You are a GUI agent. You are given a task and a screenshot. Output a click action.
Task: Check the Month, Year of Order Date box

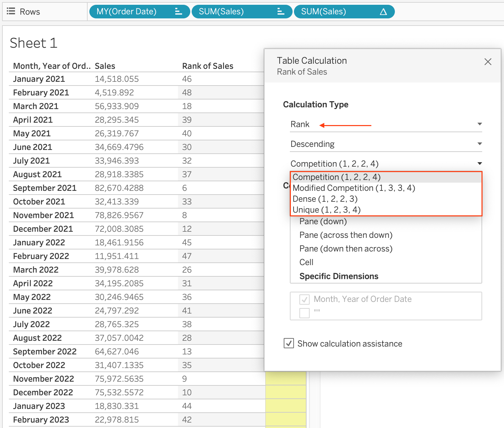coord(304,300)
